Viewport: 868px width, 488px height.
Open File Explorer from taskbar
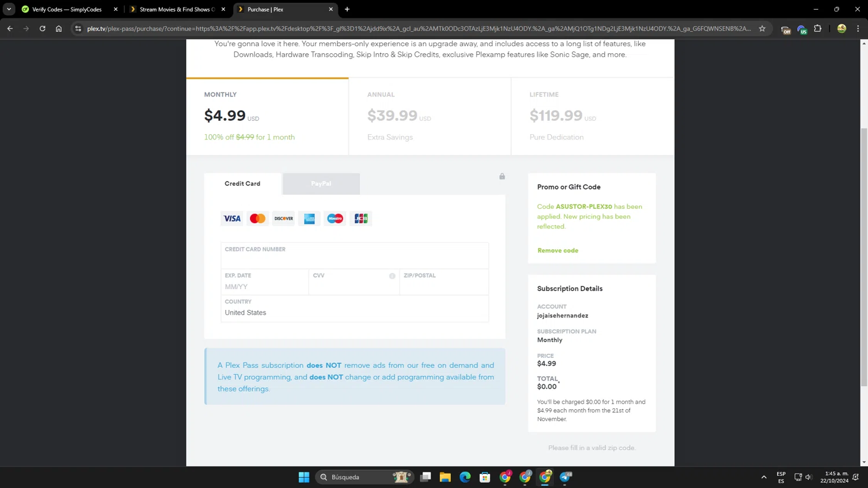[445, 477]
